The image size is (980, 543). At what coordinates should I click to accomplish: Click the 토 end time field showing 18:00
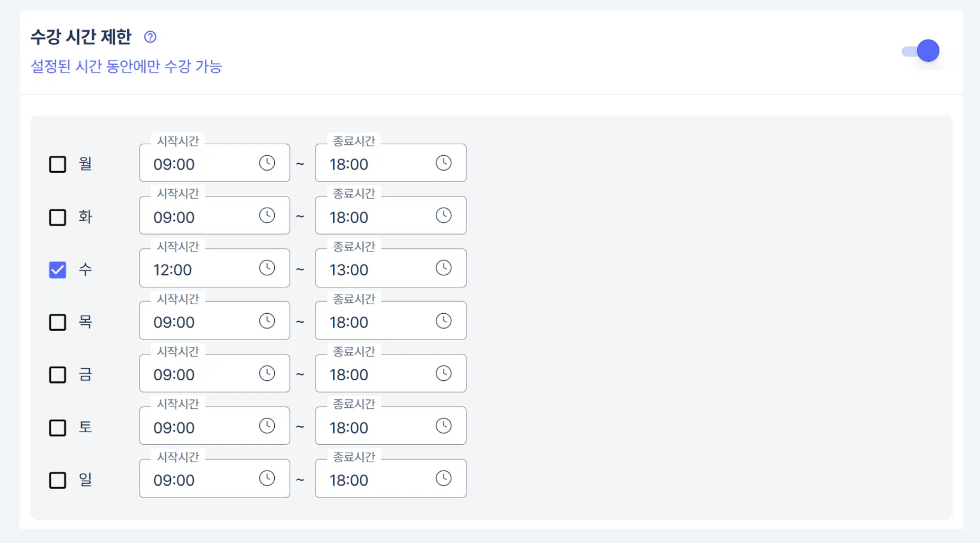click(x=375, y=427)
